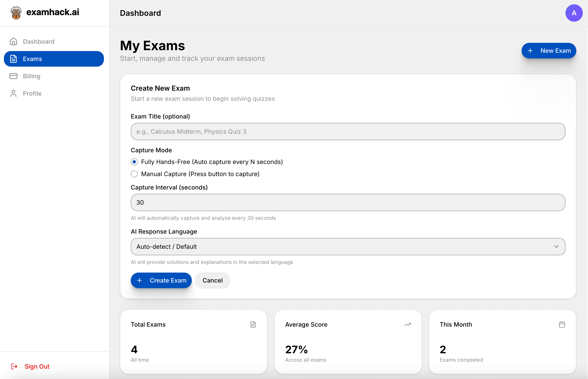
Task: Click the examhack.ai owl logo
Action: tap(16, 13)
